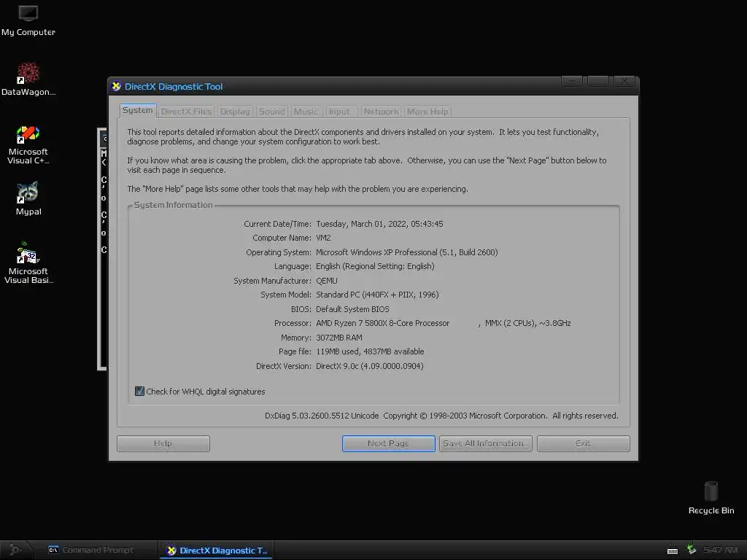Click Save All Information button
747x560 pixels.
(485, 443)
